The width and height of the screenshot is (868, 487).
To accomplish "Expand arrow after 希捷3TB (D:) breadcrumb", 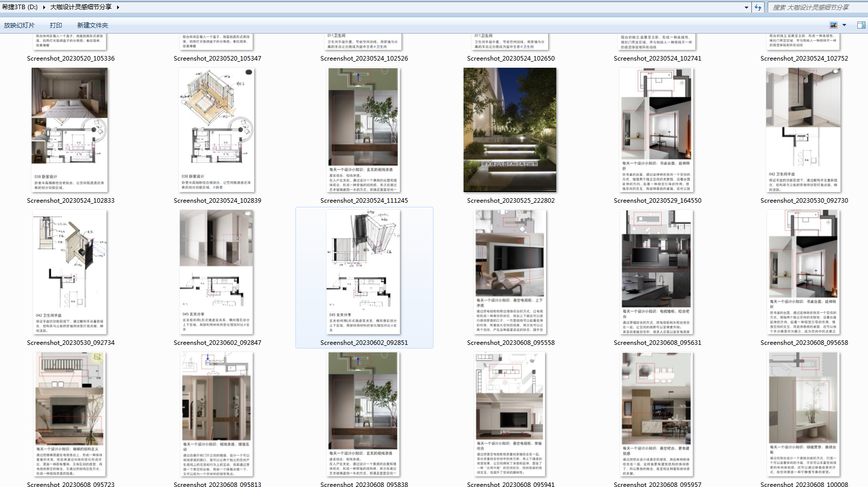I will (44, 7).
